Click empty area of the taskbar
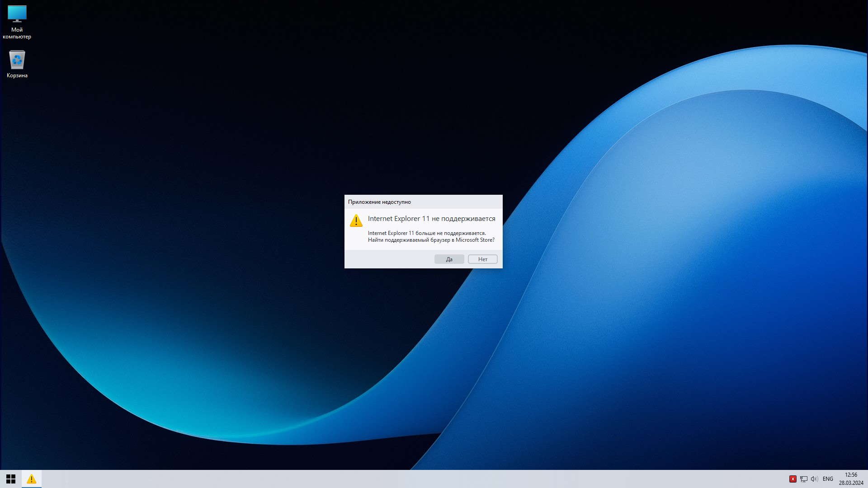 tap(407, 479)
